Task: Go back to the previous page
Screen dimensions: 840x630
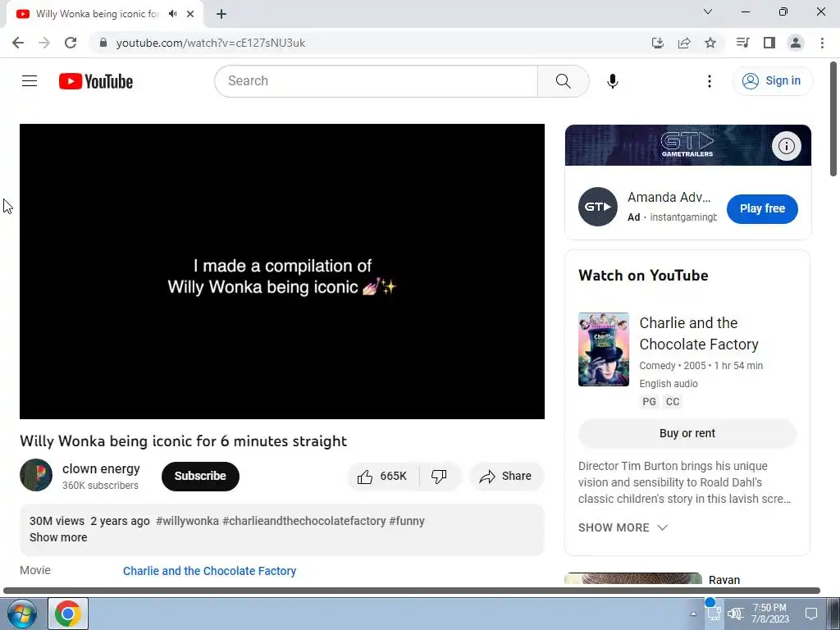Action: [x=18, y=43]
